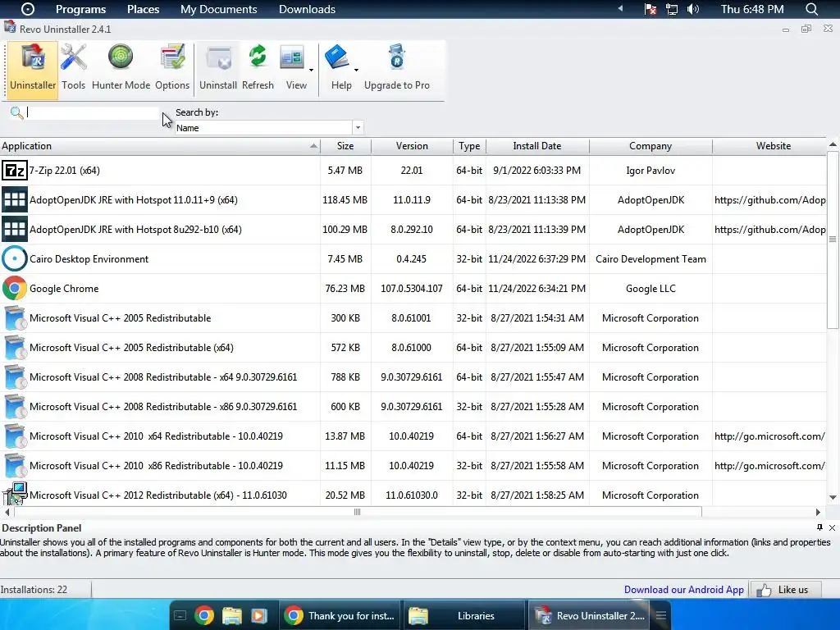Select the Cairo Desktop Environment icon
Viewport: 840px width, 630px height.
(x=15, y=258)
